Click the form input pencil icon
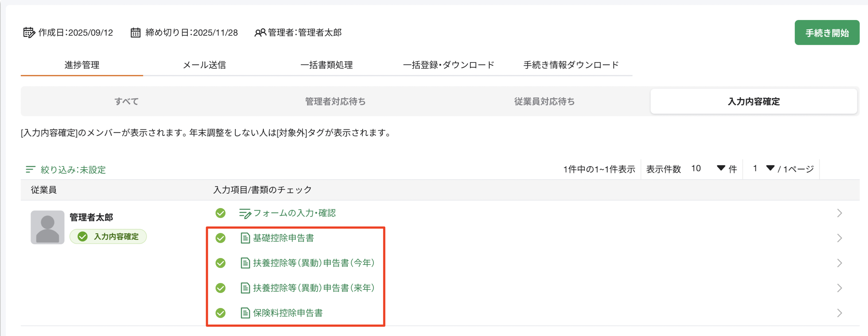868x336 pixels. (x=245, y=213)
